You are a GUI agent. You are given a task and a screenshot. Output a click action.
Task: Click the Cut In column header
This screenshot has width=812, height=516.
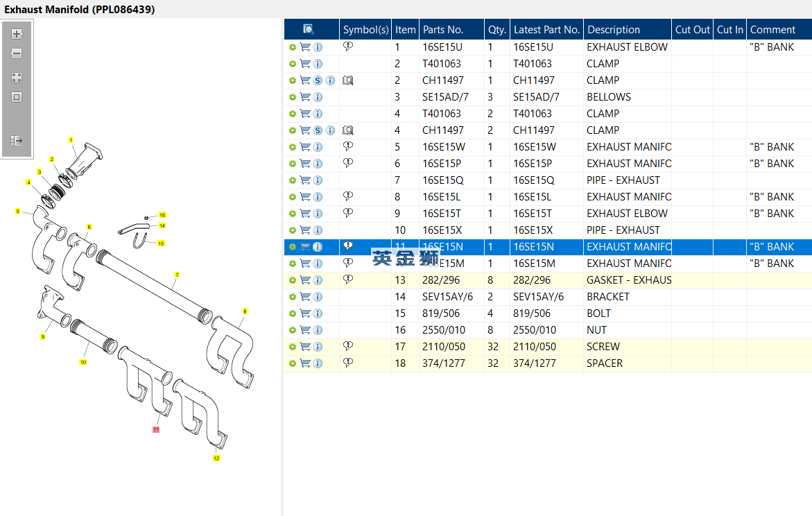point(729,30)
